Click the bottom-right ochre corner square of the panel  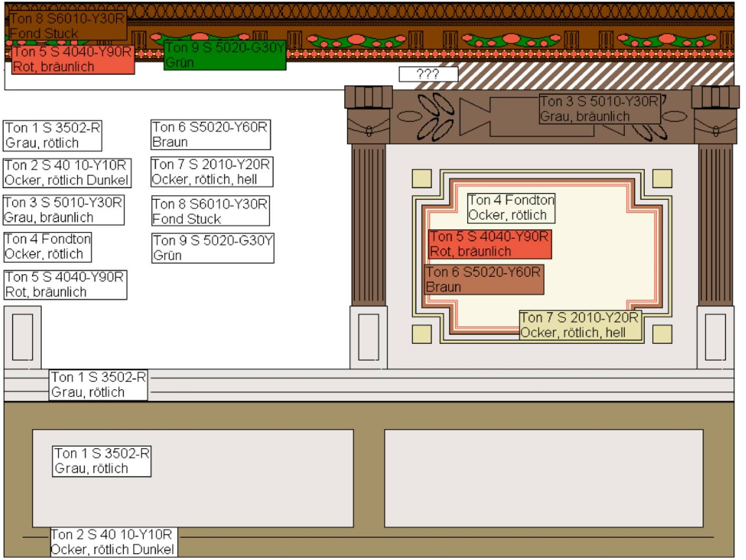point(662,334)
